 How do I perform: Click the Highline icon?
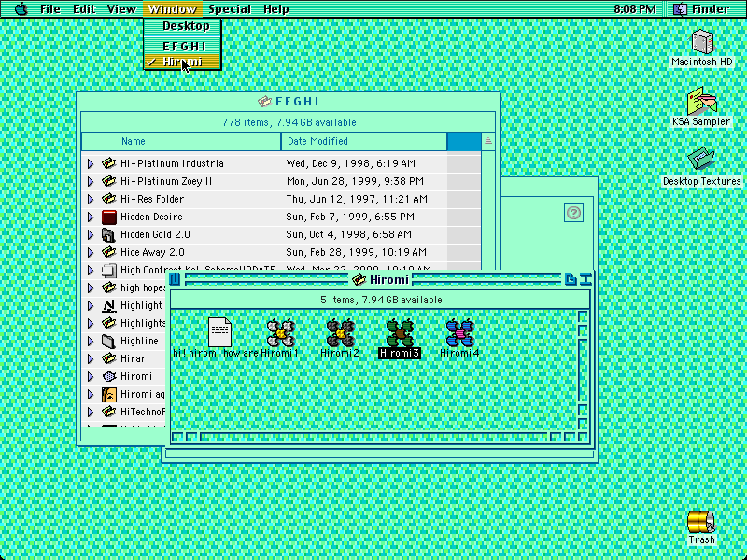[109, 341]
